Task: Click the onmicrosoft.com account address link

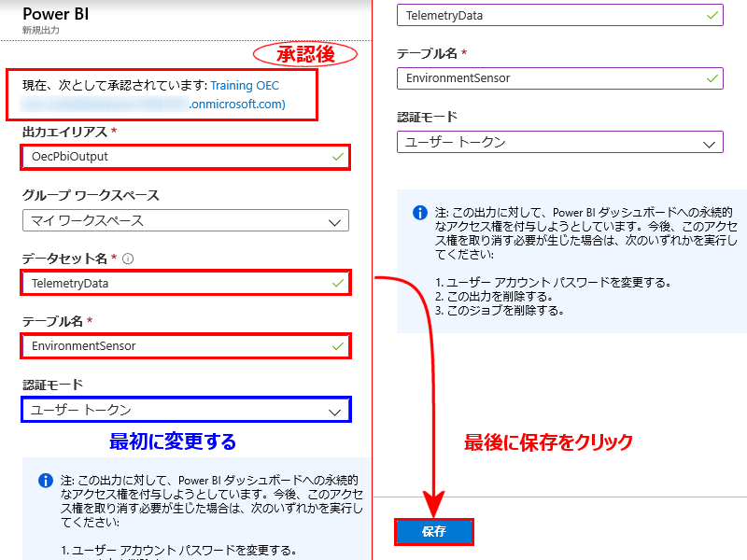Action: (236, 105)
